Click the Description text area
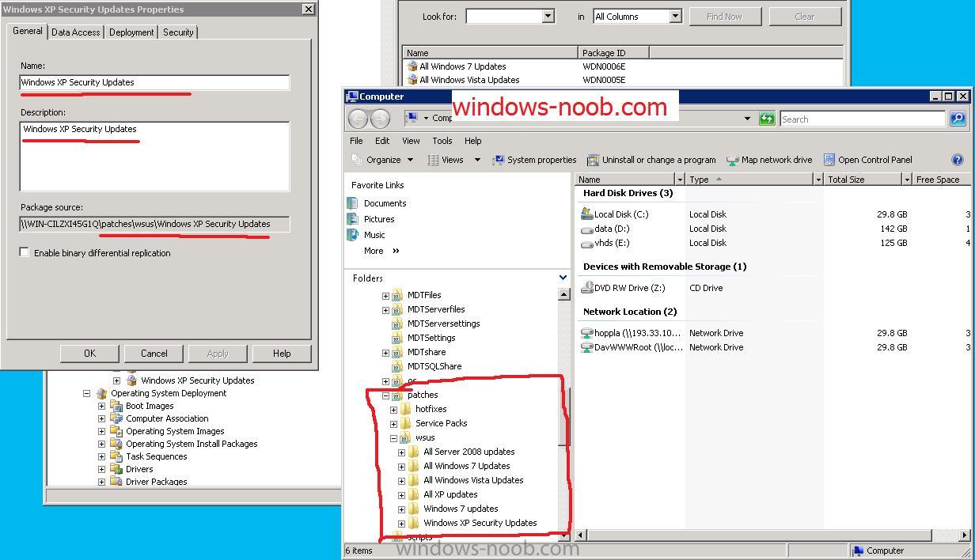 tap(154, 156)
